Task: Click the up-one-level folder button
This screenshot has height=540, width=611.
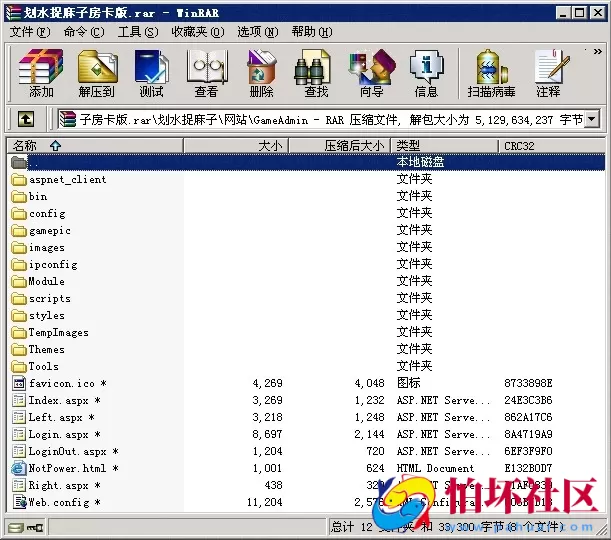Action: coord(26,120)
